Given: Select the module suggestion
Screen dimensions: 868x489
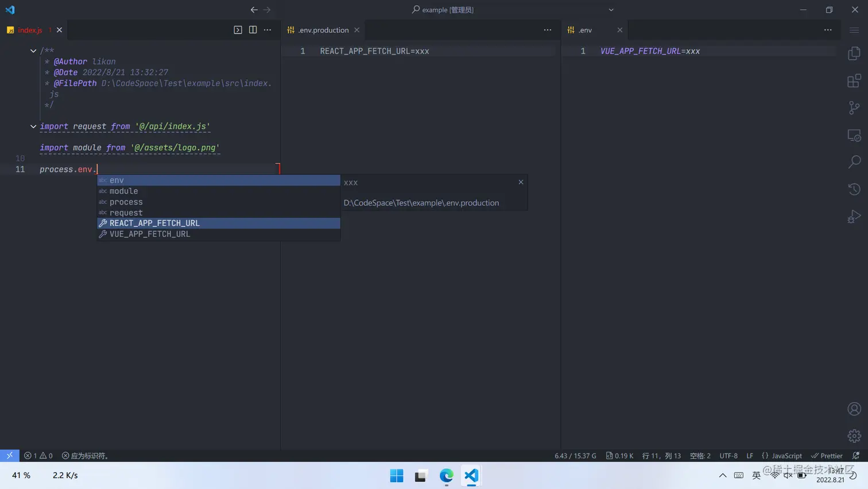Looking at the screenshot, I should 219,191.
